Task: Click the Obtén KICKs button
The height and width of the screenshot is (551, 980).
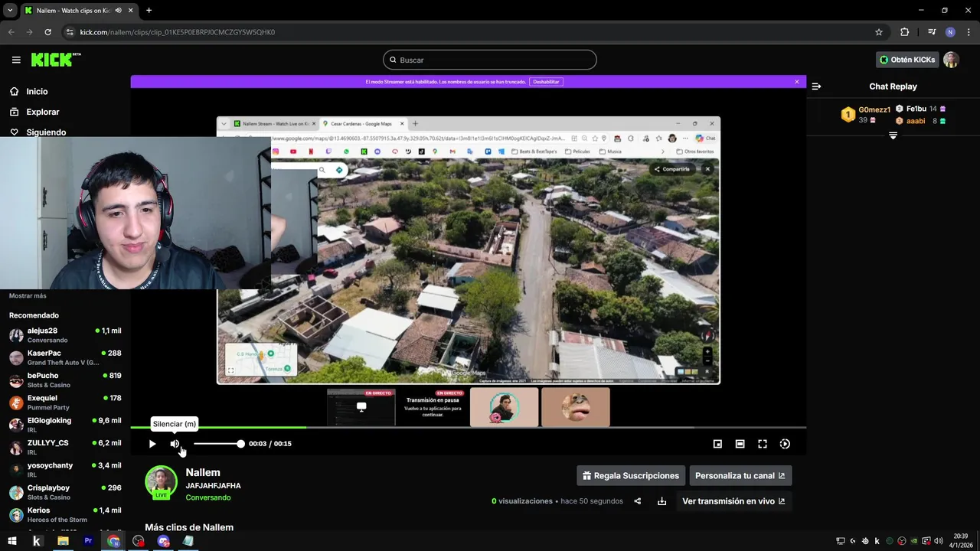Action: tap(907, 60)
